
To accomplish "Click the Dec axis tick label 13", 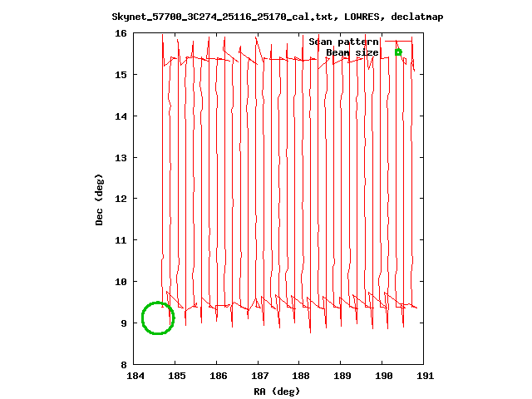I will (x=121, y=158).
